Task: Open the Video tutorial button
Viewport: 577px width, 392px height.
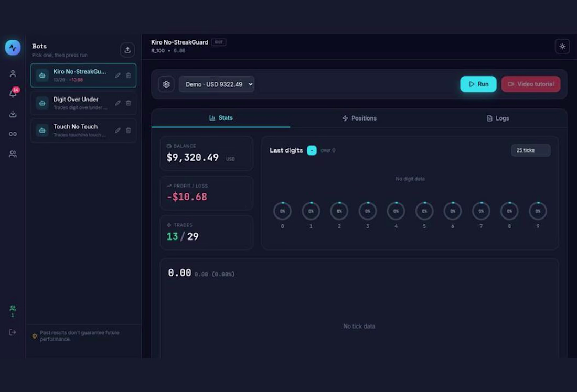Action: pos(531,84)
